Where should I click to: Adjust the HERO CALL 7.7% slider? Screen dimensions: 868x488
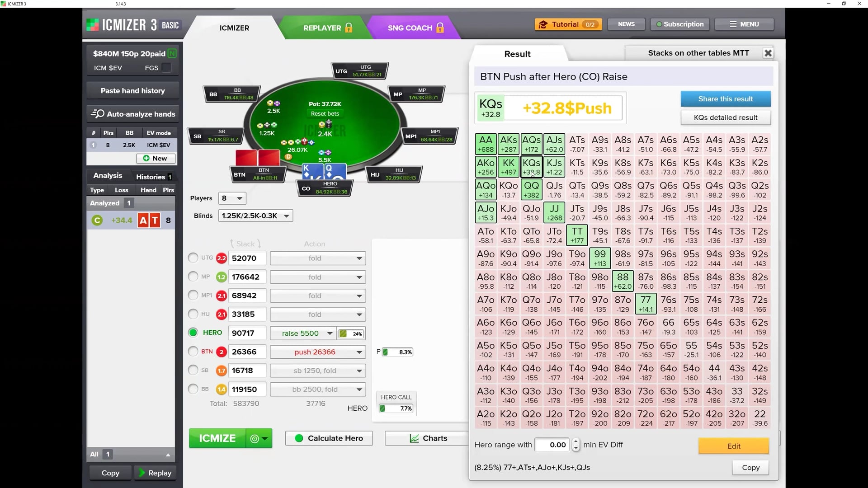pos(396,408)
